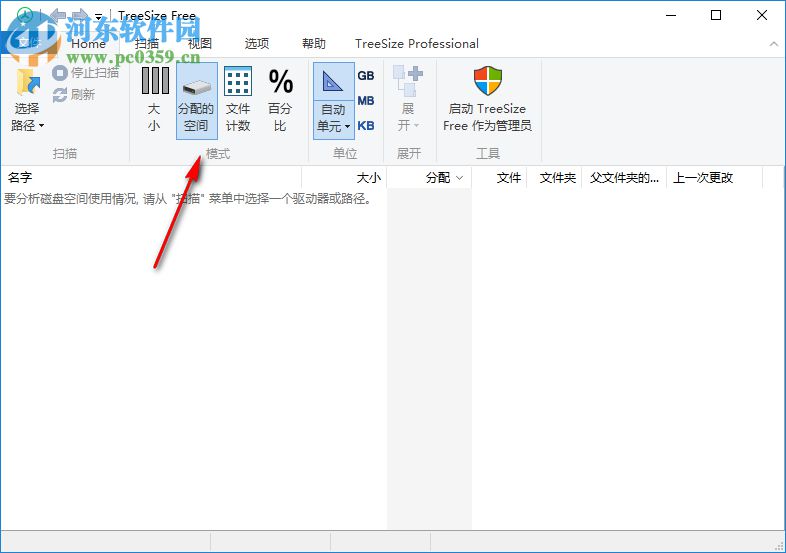Close the TreeSize Free window

tap(762, 15)
